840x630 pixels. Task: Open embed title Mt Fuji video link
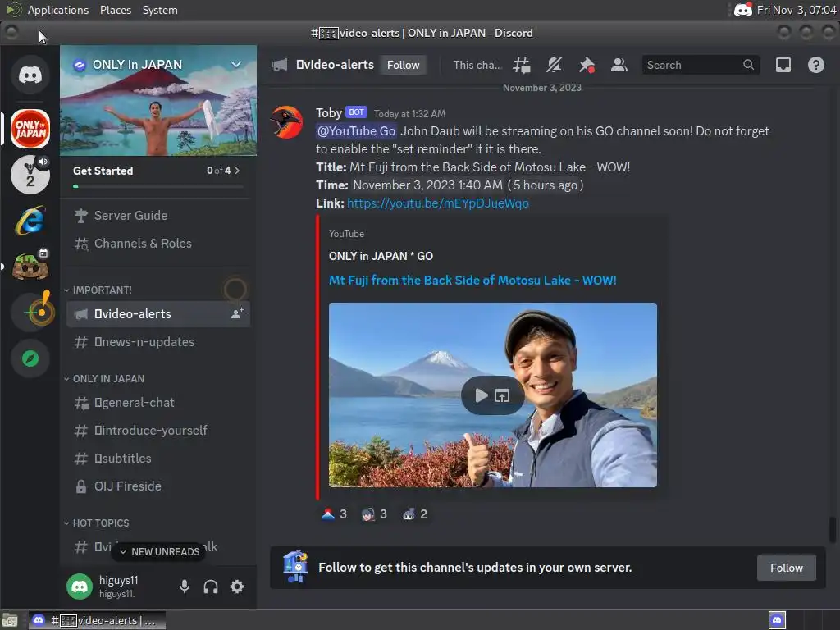pos(472,281)
